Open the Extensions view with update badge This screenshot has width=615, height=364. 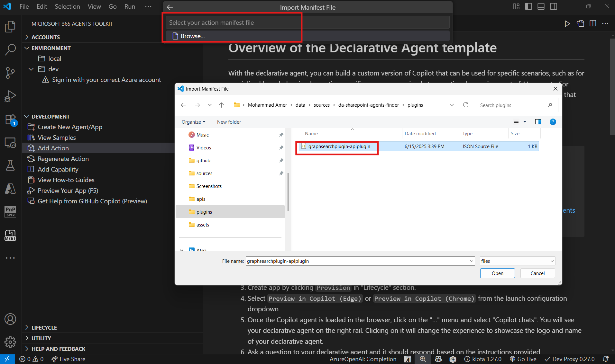coord(10,120)
